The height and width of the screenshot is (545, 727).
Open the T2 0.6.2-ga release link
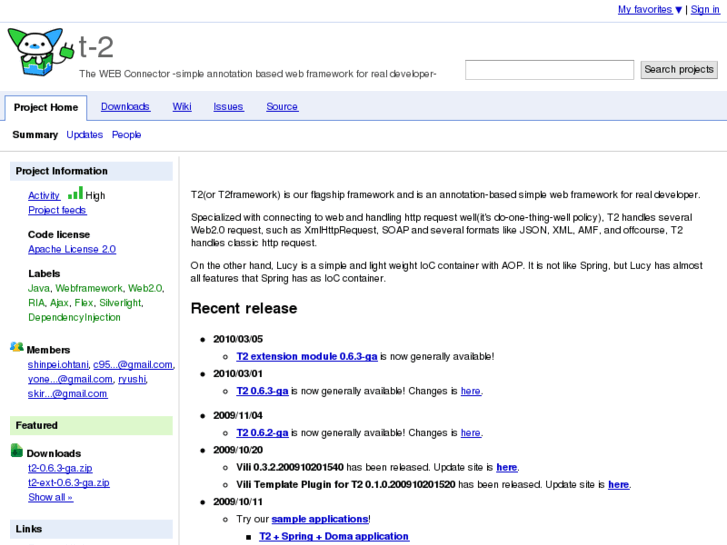(x=262, y=433)
